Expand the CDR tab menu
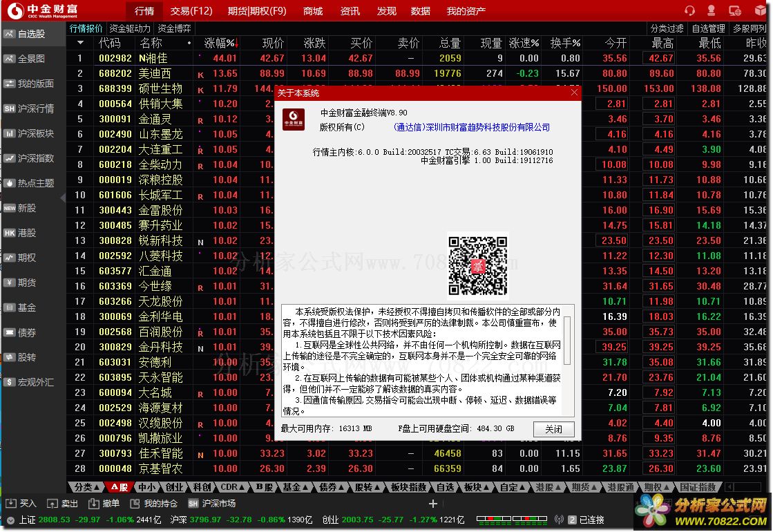This screenshot has width=773, height=532. (233, 487)
